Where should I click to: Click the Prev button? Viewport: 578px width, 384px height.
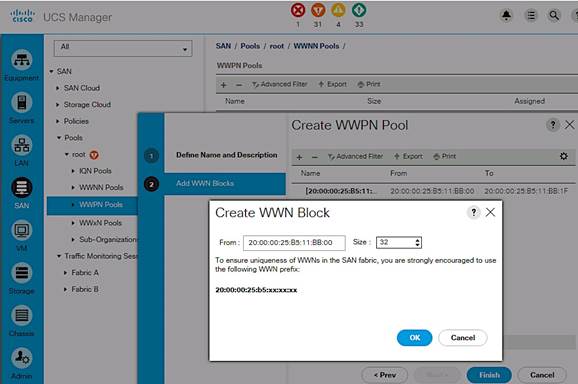point(385,375)
